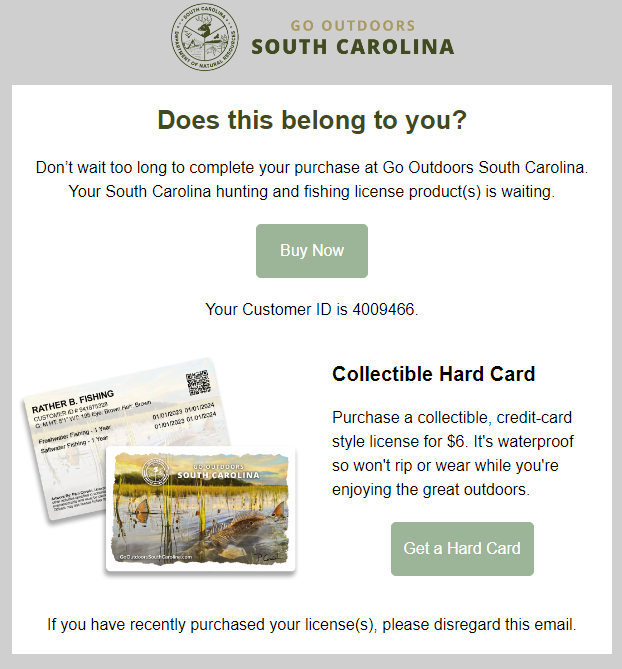Click the QR code on the license card

tap(198, 382)
